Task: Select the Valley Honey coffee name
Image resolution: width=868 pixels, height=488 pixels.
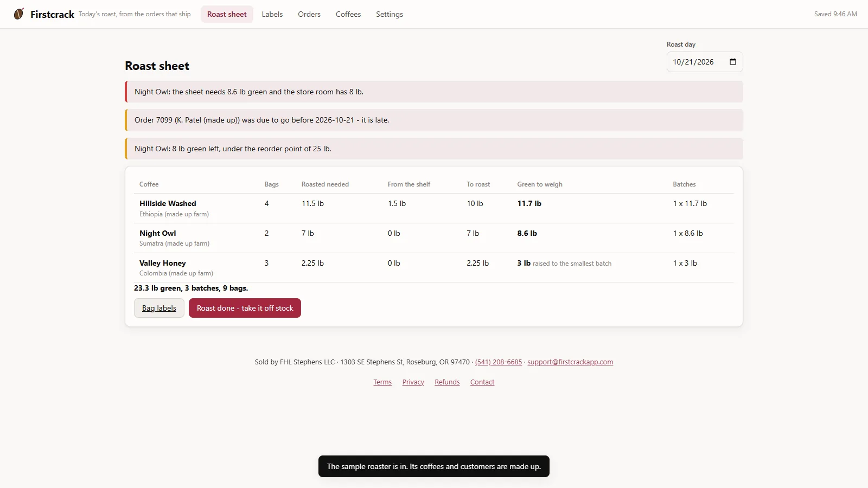Action: 163,263
